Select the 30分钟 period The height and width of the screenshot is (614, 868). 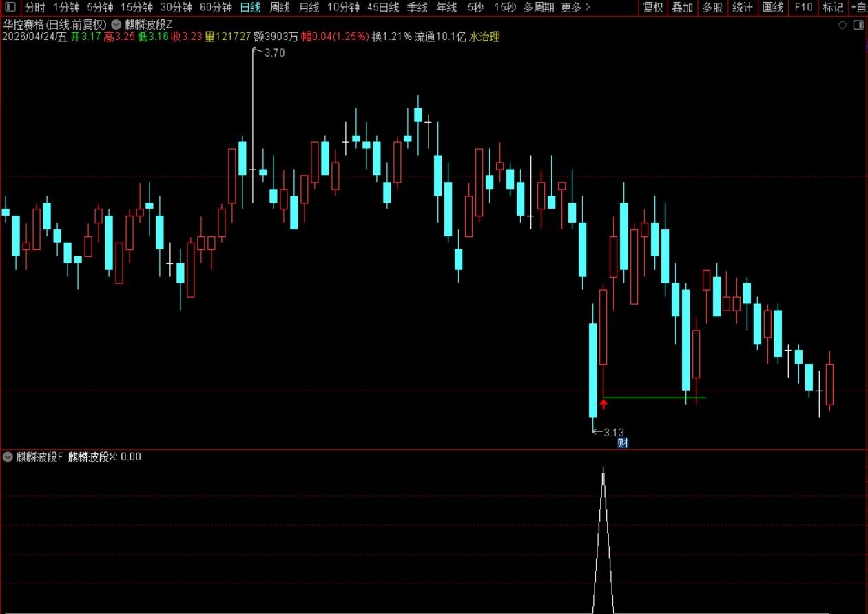176,8
